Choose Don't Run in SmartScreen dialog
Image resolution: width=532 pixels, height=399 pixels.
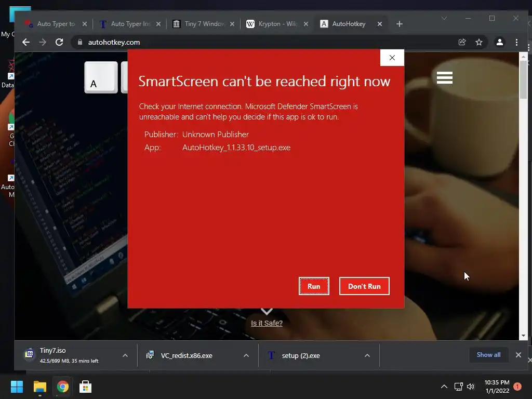click(x=364, y=286)
